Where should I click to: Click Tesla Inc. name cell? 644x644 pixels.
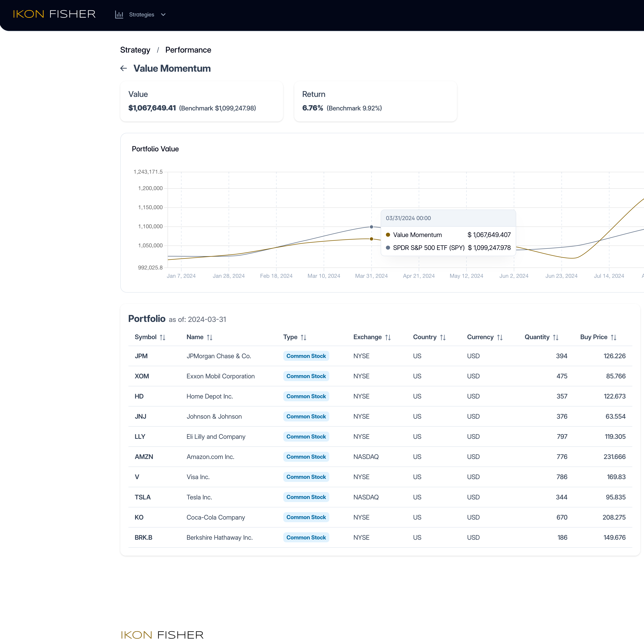click(199, 497)
